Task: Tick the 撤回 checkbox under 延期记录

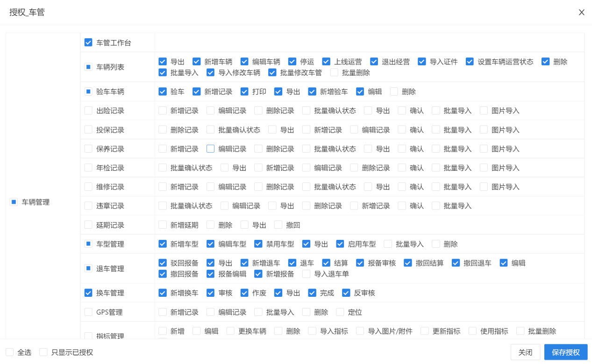Action: tap(278, 225)
